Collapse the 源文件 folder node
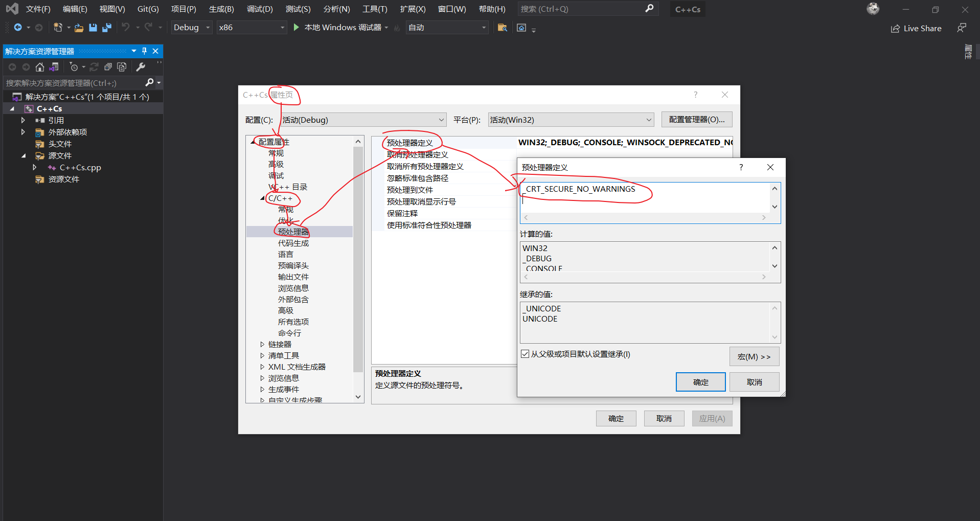The image size is (980, 521). 24,156
